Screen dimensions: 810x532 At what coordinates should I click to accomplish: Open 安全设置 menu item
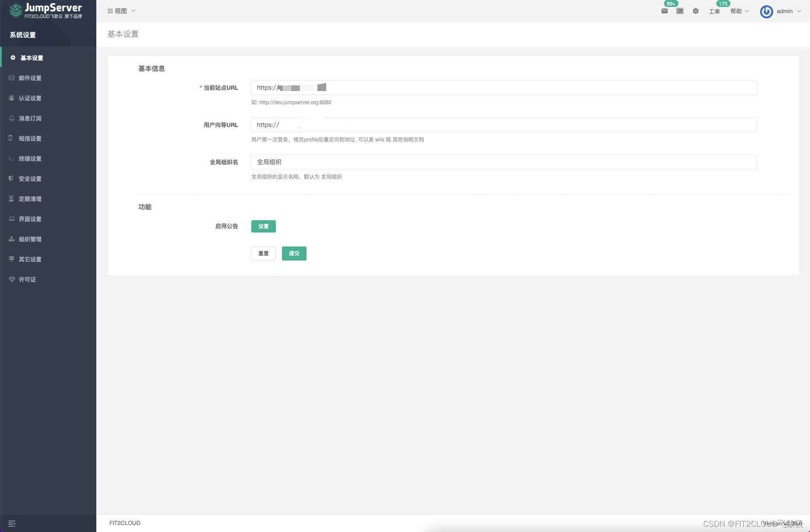48,179
